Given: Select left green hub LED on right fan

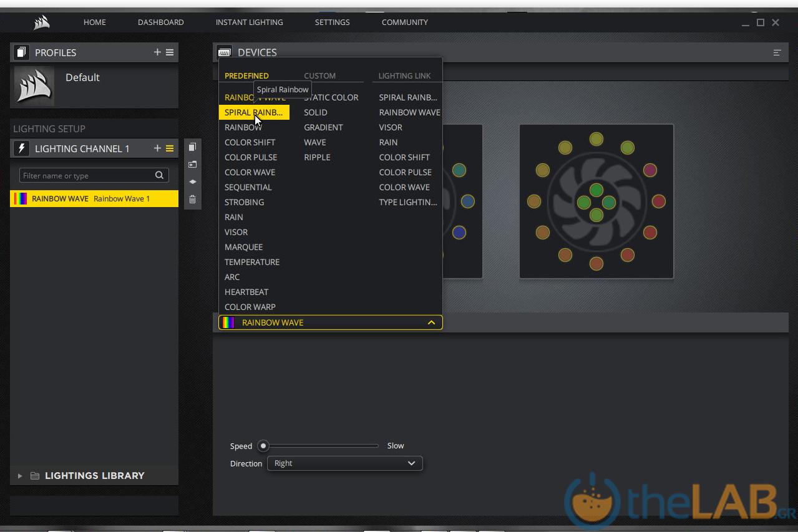Looking at the screenshot, I should tap(584, 202).
